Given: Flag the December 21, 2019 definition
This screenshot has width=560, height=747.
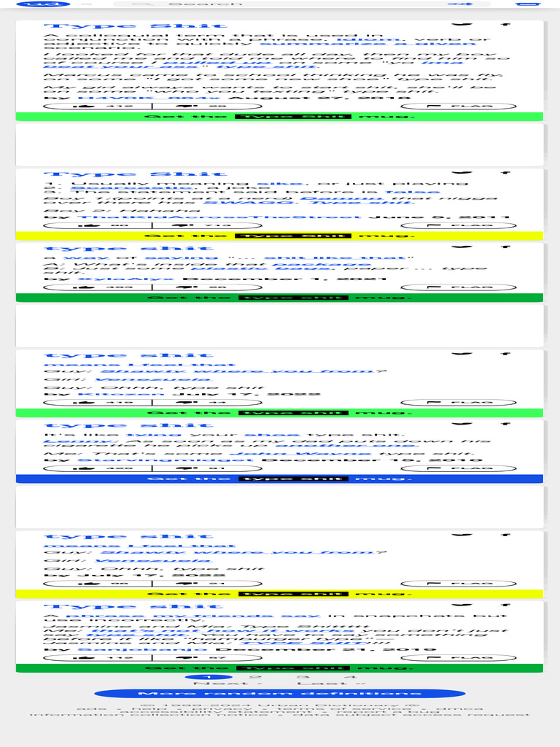Looking at the screenshot, I should pos(459,658).
